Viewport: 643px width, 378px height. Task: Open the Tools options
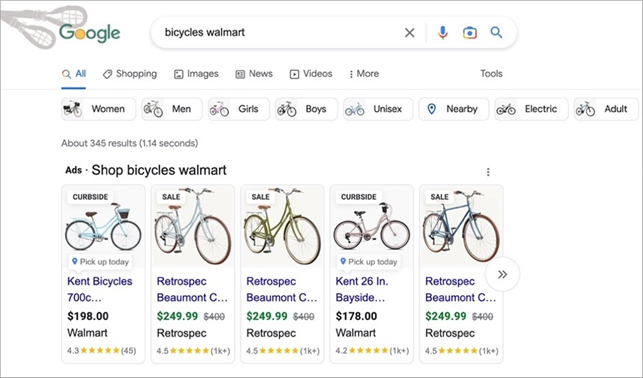pos(491,74)
